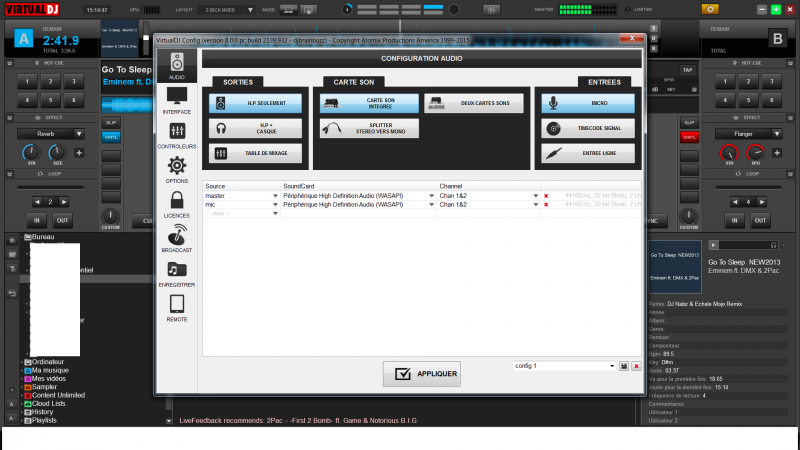Delete the config 1 preset
The image size is (800, 450).
636,366
